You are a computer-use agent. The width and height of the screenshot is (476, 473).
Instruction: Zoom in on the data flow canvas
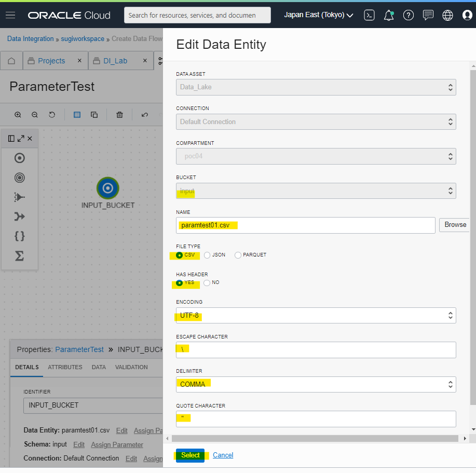18,115
